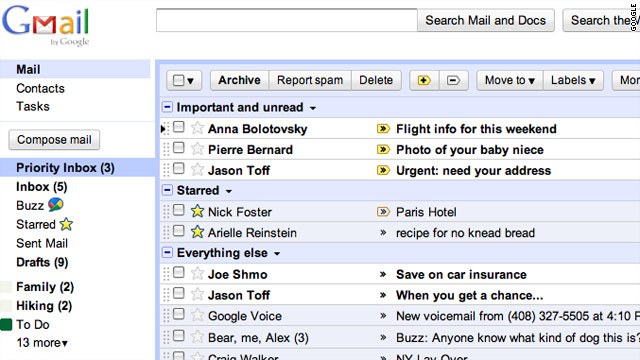Click importance marker on Urgent: need your address
Image resolution: width=640 pixels, height=360 pixels.
click(x=383, y=170)
